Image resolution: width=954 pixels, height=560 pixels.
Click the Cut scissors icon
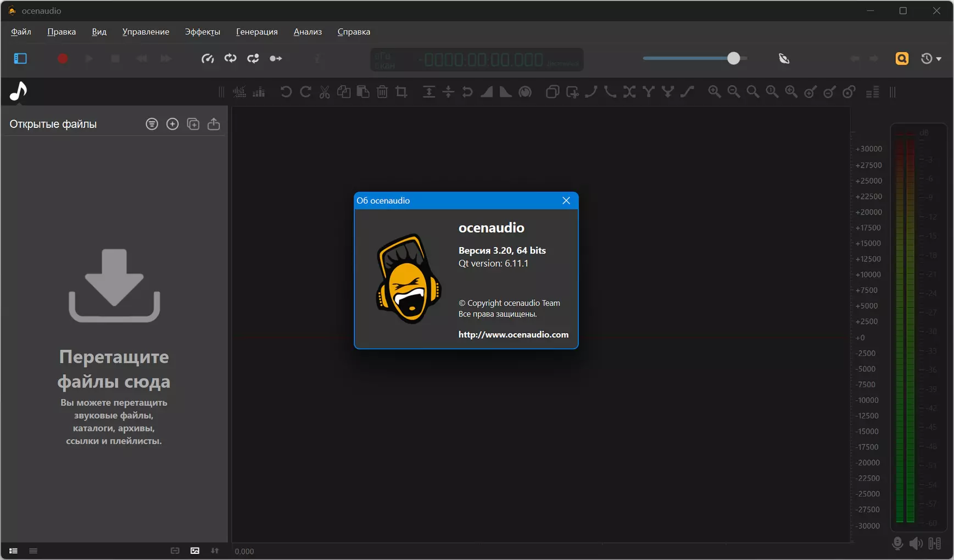click(325, 92)
